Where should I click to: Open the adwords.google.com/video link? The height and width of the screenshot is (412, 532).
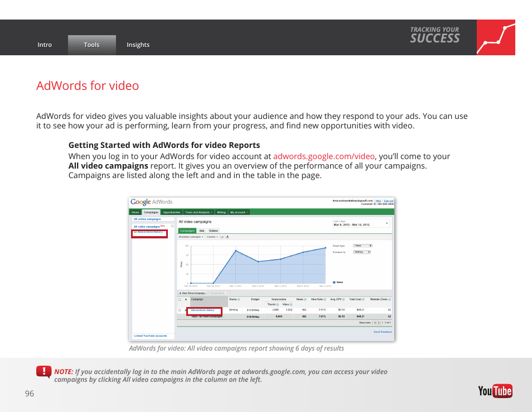pyautogui.click(x=323, y=156)
